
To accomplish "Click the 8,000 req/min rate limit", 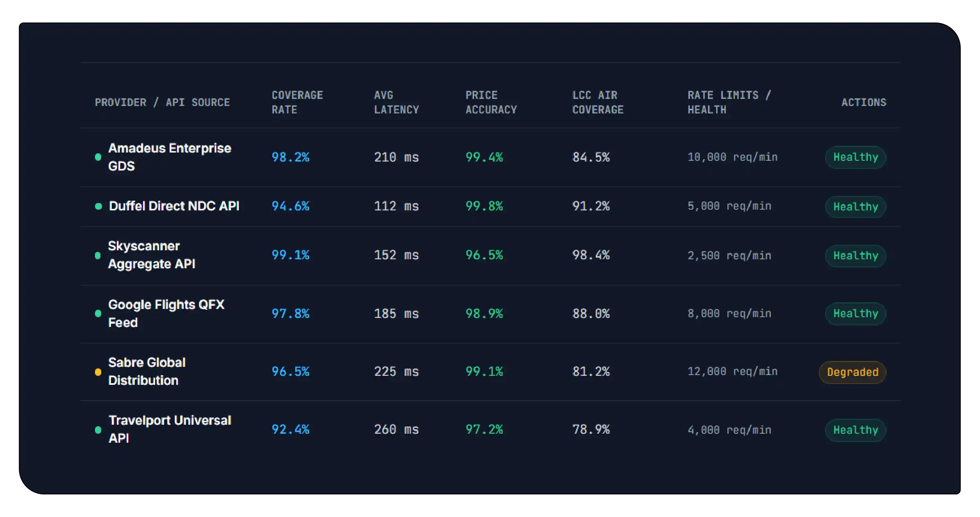I will pyautogui.click(x=729, y=314).
